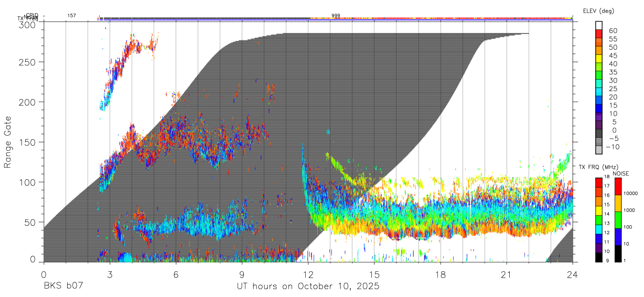Viewport: 644px width, 297px height.
Task: Click 'UT hours on October 10, 2025' axis title
Action: coord(308,287)
